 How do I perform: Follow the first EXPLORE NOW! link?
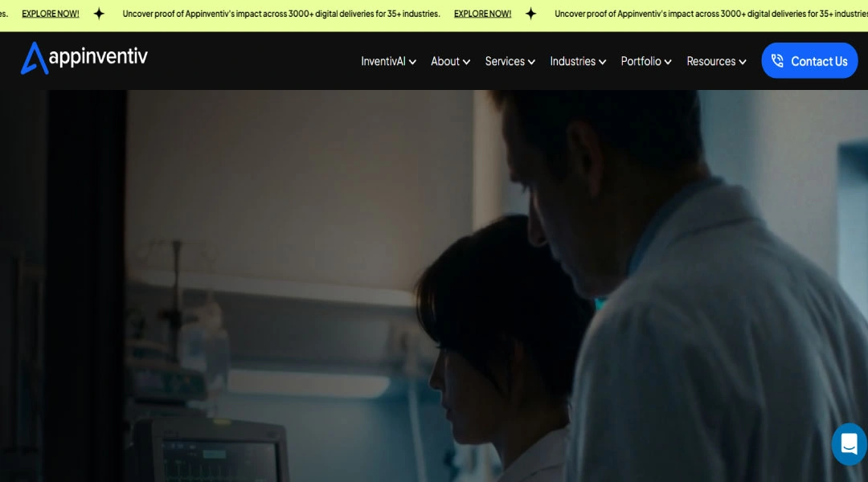pos(51,14)
